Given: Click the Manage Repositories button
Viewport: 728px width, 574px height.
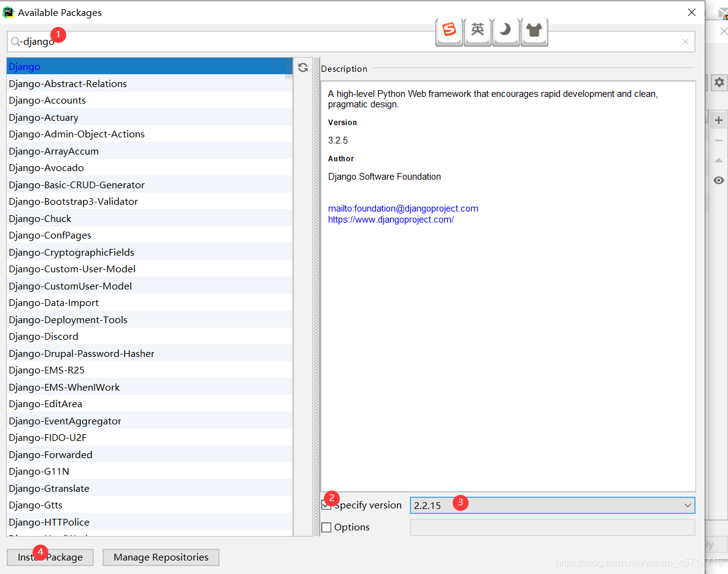Looking at the screenshot, I should 161,557.
